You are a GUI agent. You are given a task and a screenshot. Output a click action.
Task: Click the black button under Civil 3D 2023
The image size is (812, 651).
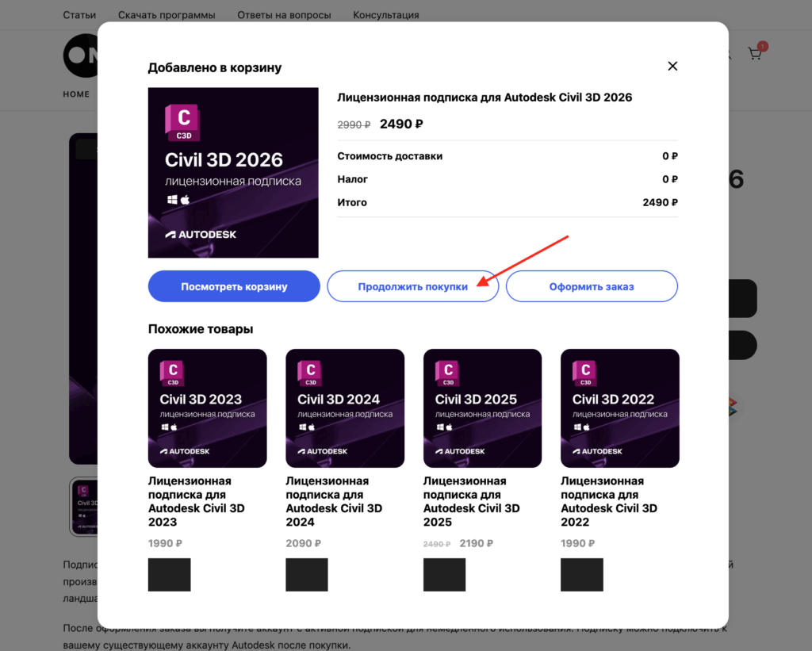pos(169,574)
